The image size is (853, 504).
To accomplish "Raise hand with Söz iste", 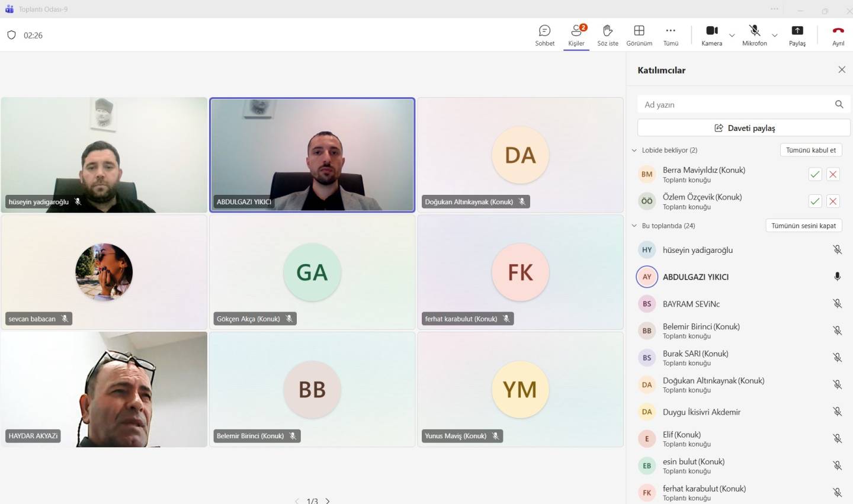I will click(x=607, y=35).
